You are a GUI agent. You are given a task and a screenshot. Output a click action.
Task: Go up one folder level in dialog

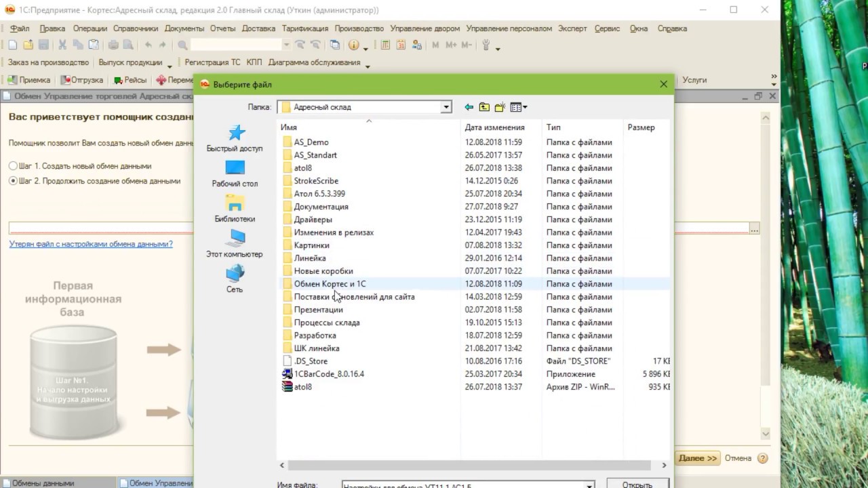click(x=484, y=107)
